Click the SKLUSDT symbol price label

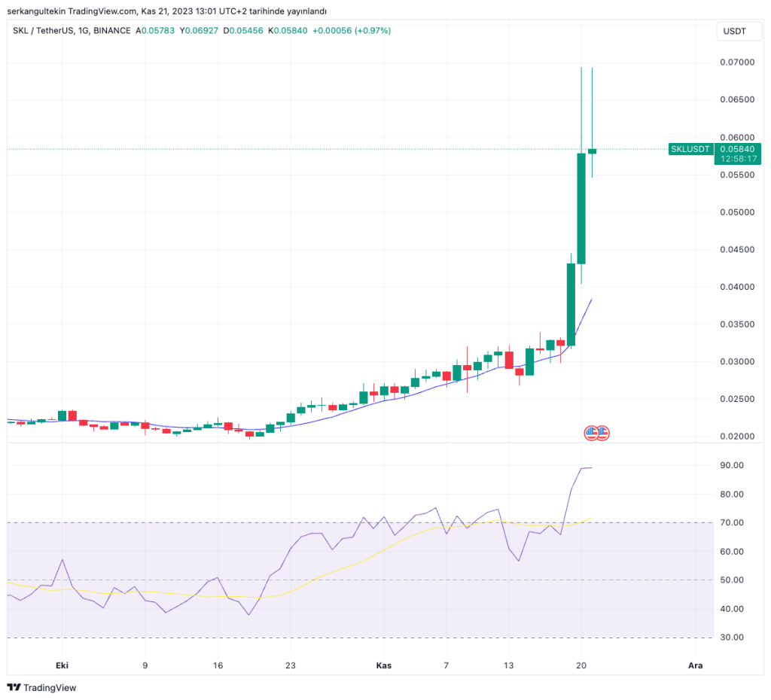point(690,149)
